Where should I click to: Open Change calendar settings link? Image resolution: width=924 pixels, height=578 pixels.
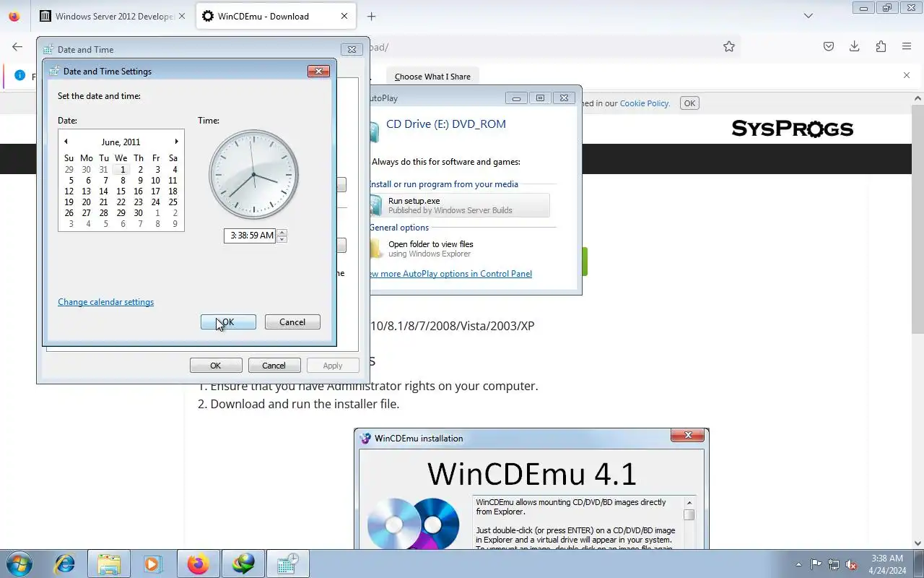tap(105, 302)
